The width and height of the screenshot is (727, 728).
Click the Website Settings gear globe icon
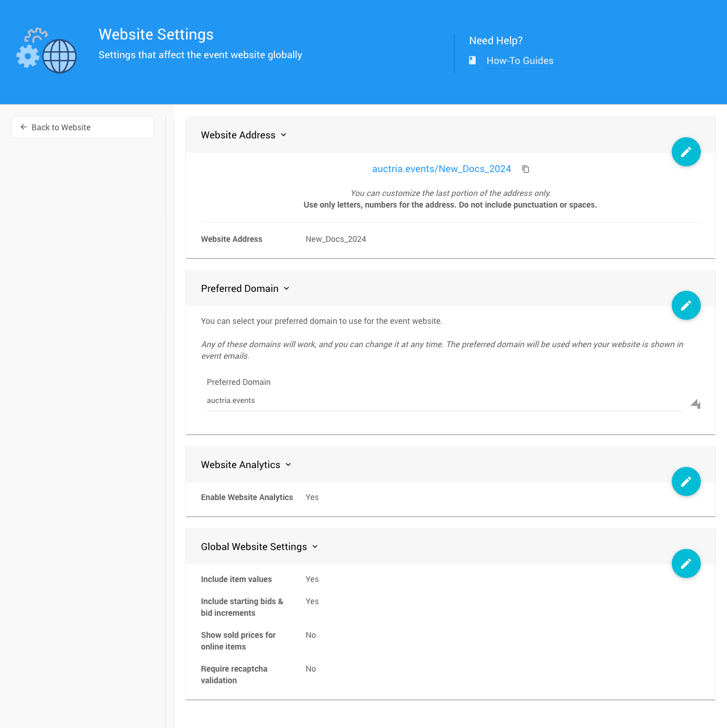47,51
